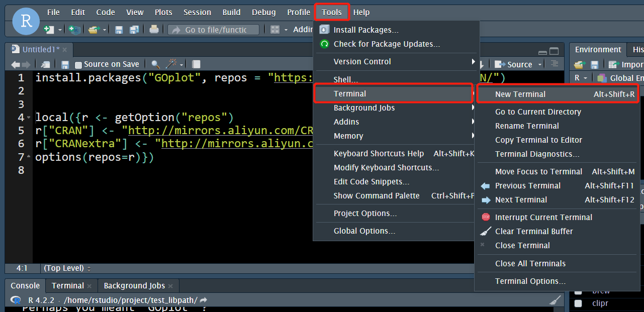Click Show in new window editor icon
Screen dimensions: 644x312
[x=45, y=64]
